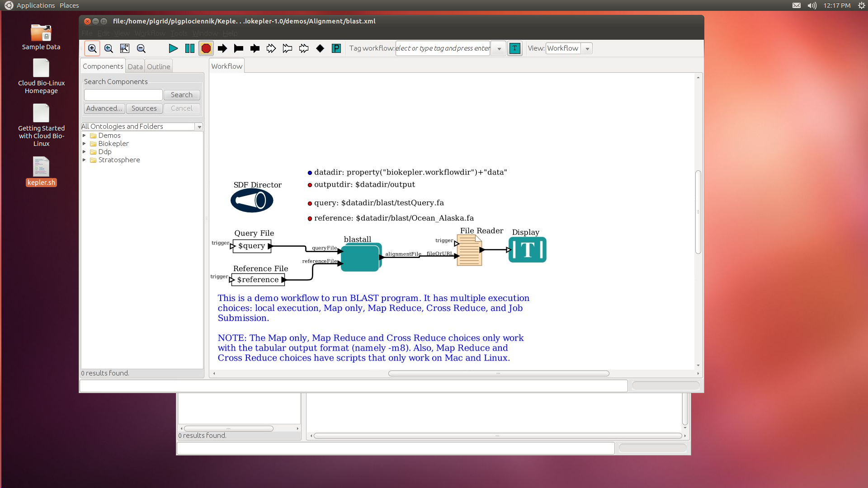Add multiple output port outlined icon
Screen dimensions: 868x488
pos(288,48)
